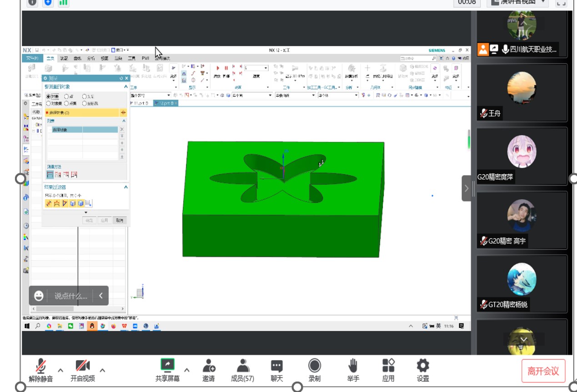
Task: Open the 成员(57) members list
Action: tap(243, 366)
